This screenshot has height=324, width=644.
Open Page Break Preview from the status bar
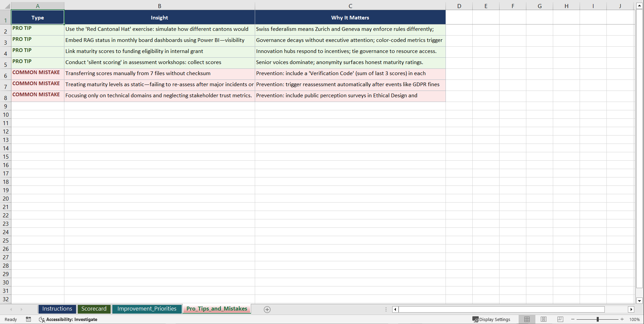(560, 319)
